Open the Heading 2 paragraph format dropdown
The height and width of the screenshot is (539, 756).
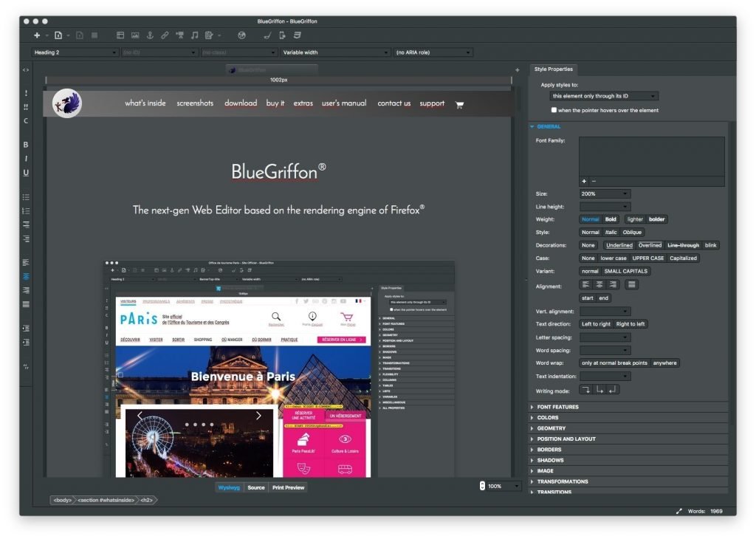[75, 52]
